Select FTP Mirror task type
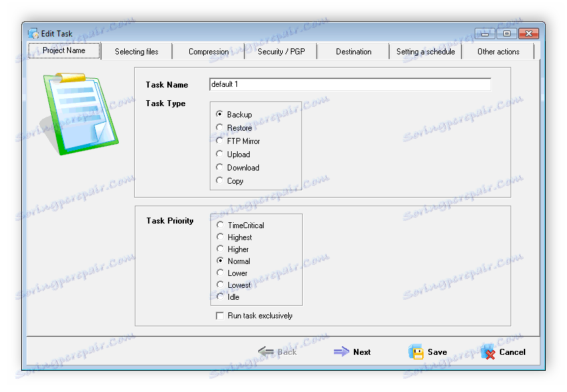567x392 pixels. (219, 141)
